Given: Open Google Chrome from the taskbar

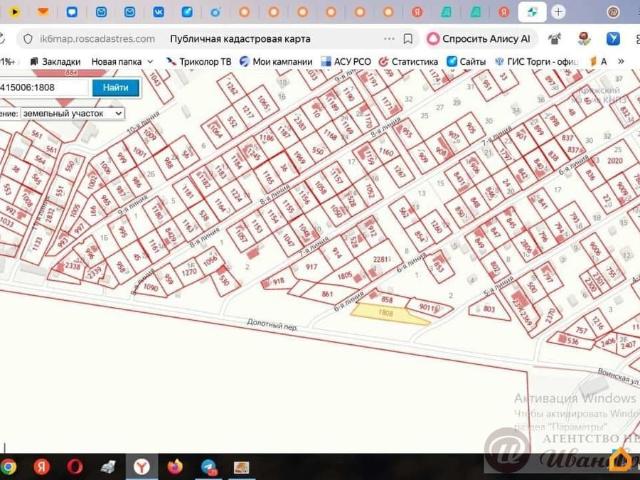Looking at the screenshot, I should point(8,467).
